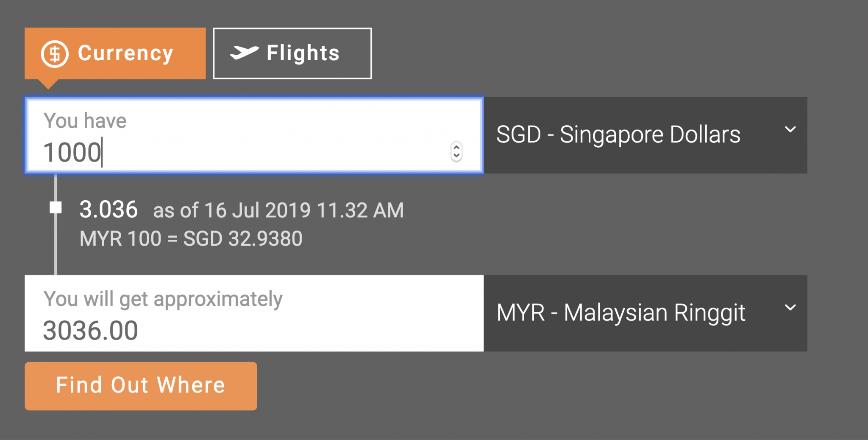Decrease amount using the stepper down arrow
868x440 pixels.
(x=456, y=156)
